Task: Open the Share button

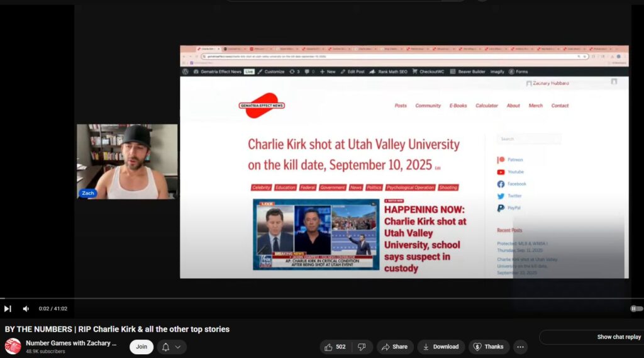Action: [395, 347]
